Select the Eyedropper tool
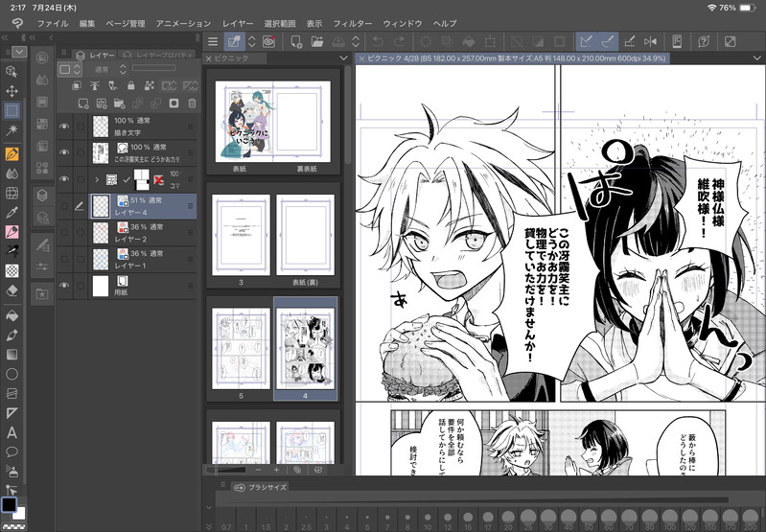 click(12, 213)
